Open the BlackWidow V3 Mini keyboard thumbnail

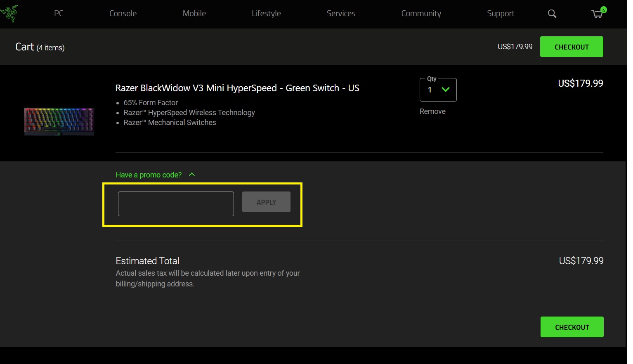point(59,121)
